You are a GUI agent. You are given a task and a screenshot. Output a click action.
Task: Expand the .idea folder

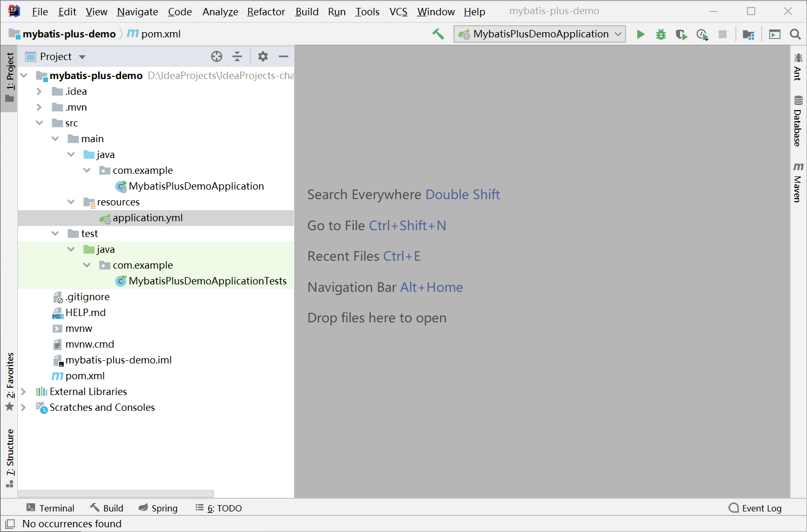39,91
